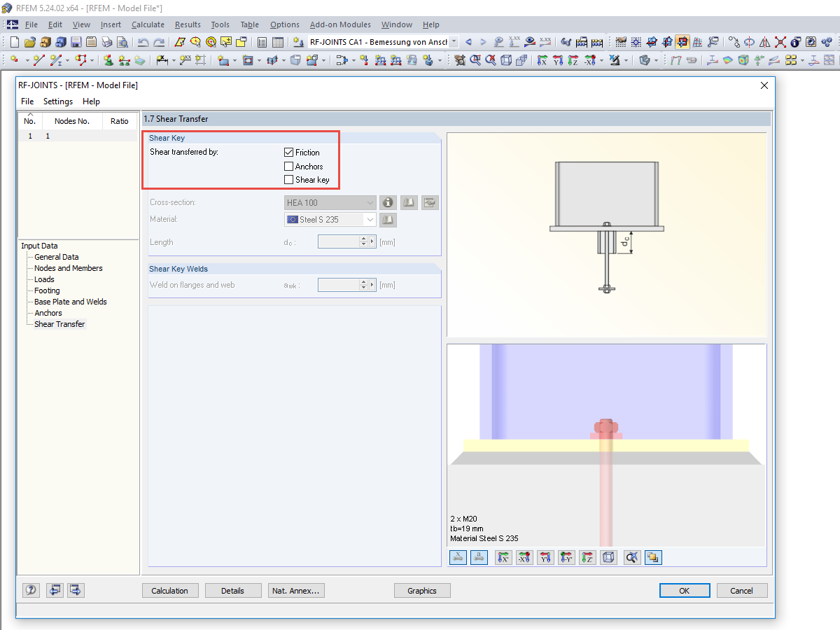Open cross-section info icon next to HEA 100
Screen dimensions: 840x630
coord(388,202)
